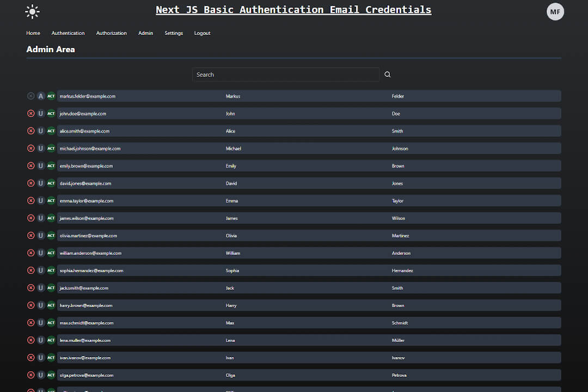Delete user olga.petrova@example.com

tap(30, 375)
